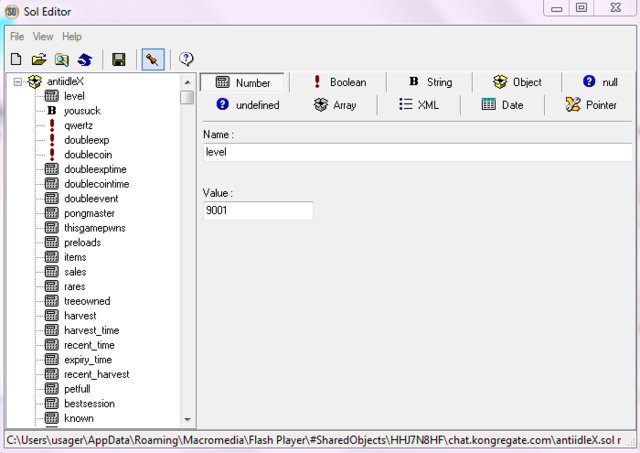The image size is (640, 453).
Task: Choose the Object type button
Action: pos(516,82)
